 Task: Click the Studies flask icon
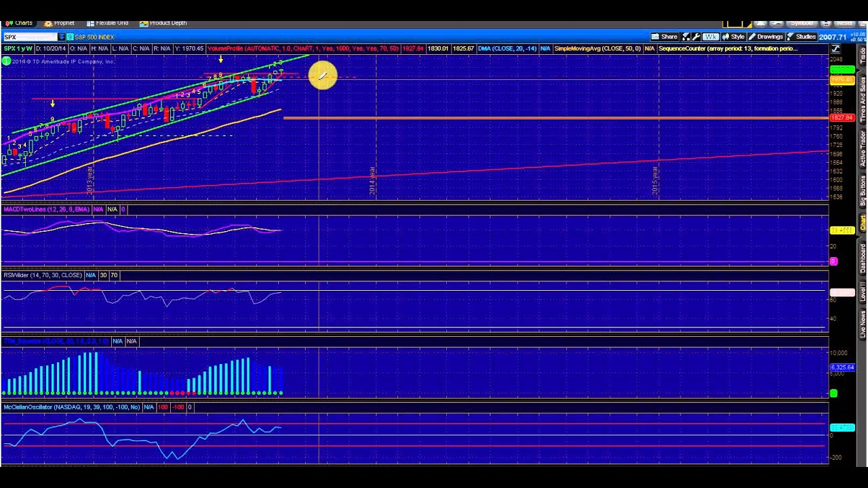[790, 37]
